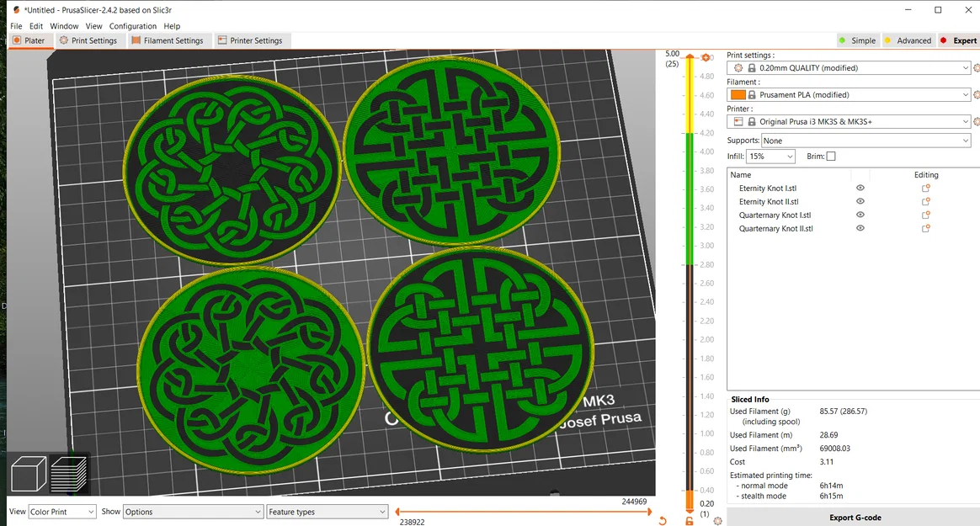This screenshot has width=980, height=526.
Task: Click the top thumb of vertical layer slider
Action: [690, 57]
